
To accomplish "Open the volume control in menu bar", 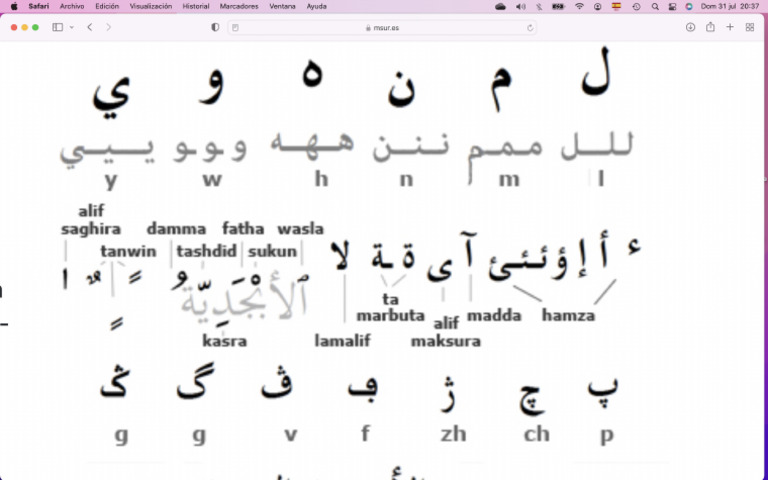I will tap(521, 6).
